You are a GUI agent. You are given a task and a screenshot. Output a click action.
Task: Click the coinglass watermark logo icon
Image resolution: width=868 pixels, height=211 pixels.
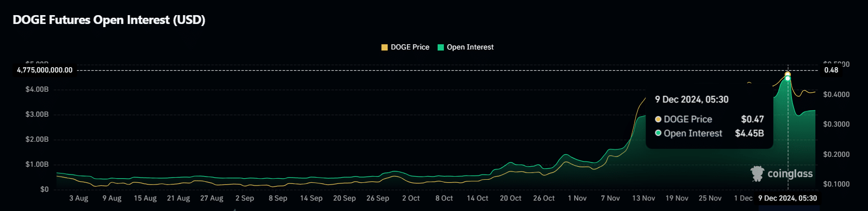(757, 173)
